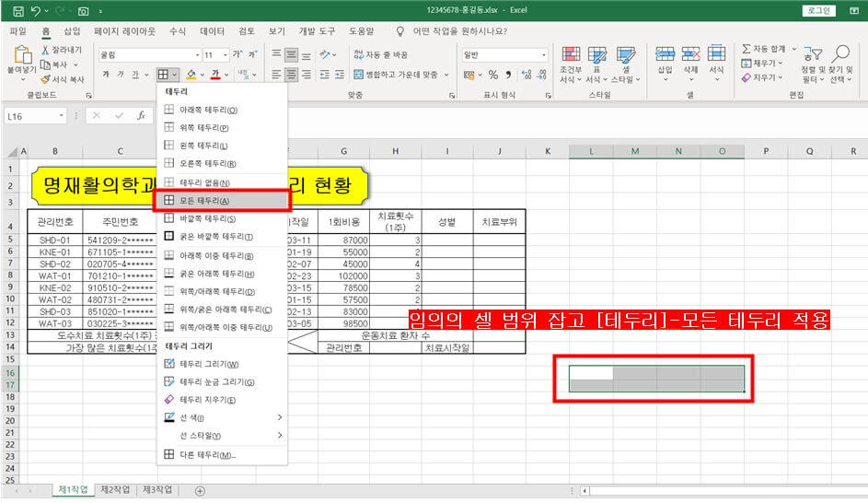Open the 페이지 레이아웃 ribbon tab
868x503 pixels.
124,31
